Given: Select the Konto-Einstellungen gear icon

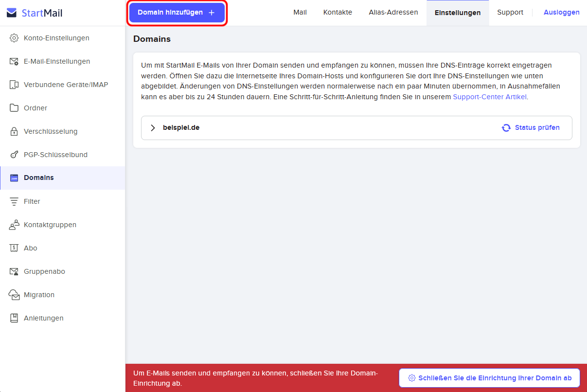Looking at the screenshot, I should click(13, 38).
